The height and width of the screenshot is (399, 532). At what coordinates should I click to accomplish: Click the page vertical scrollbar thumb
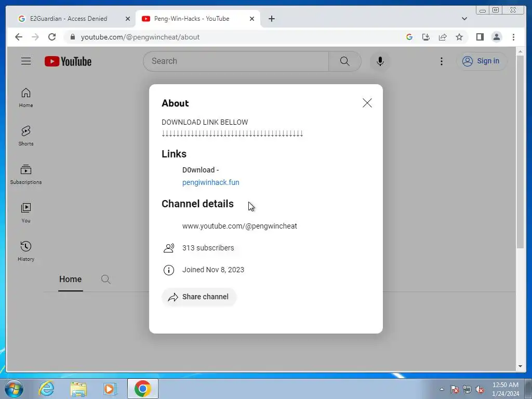coord(520,152)
